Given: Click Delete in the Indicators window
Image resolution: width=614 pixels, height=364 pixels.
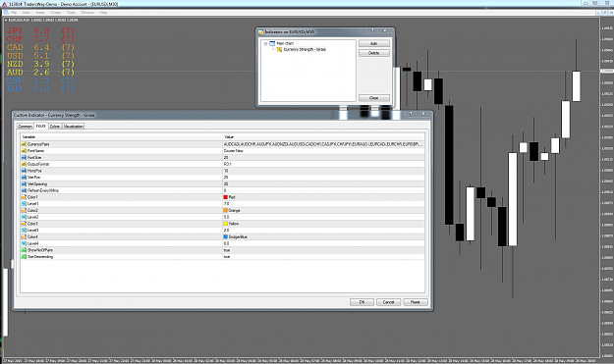Looking at the screenshot, I should point(374,53).
